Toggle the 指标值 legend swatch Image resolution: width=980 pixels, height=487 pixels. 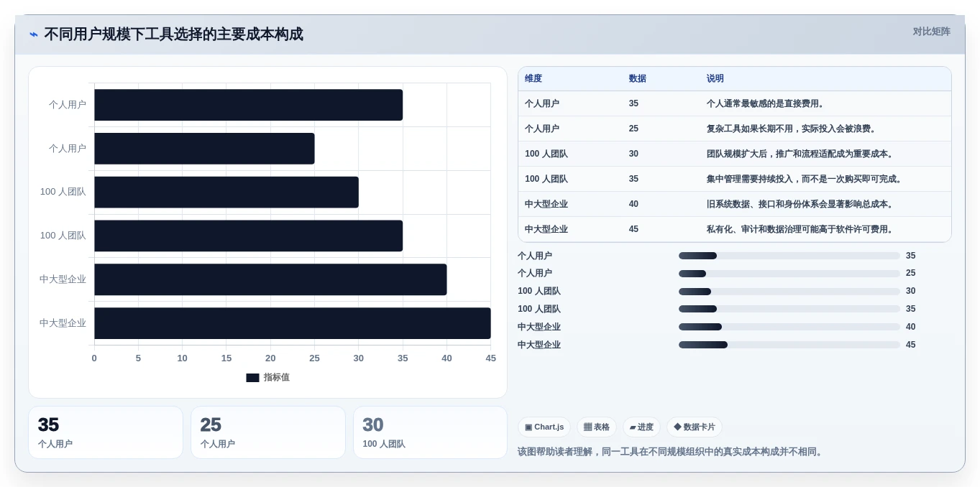click(x=252, y=378)
